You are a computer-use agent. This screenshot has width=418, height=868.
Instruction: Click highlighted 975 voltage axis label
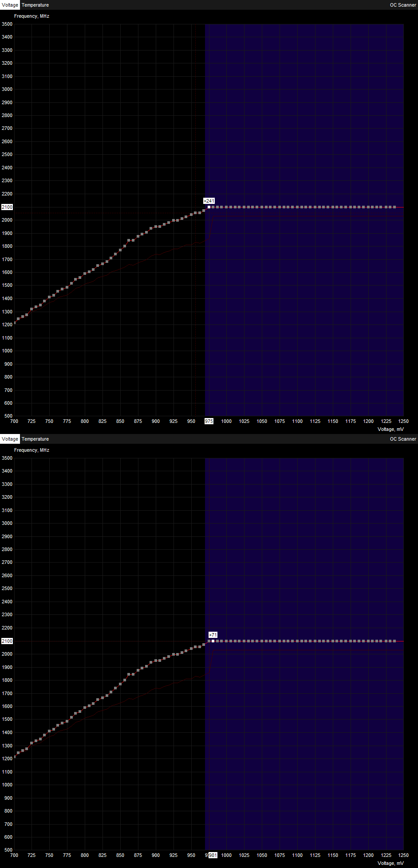coord(209,421)
